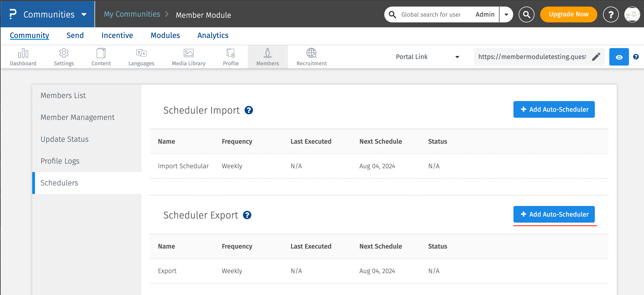This screenshot has width=644, height=295.
Task: Open the Media Library image icon
Action: [188, 53]
